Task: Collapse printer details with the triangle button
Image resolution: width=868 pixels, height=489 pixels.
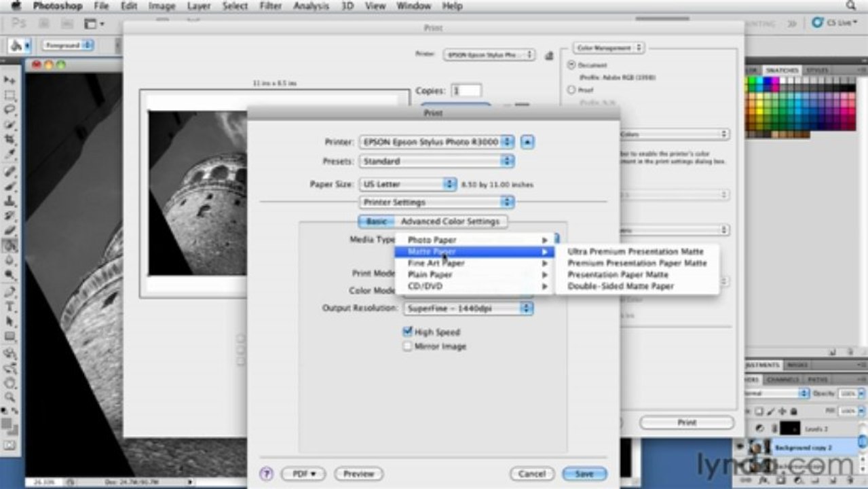Action: coord(529,142)
